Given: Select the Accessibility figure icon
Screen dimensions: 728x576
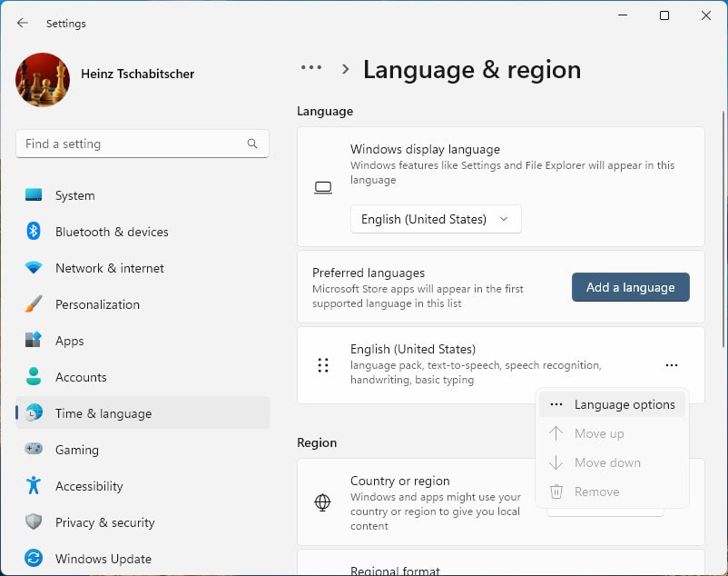Looking at the screenshot, I should tap(34, 485).
